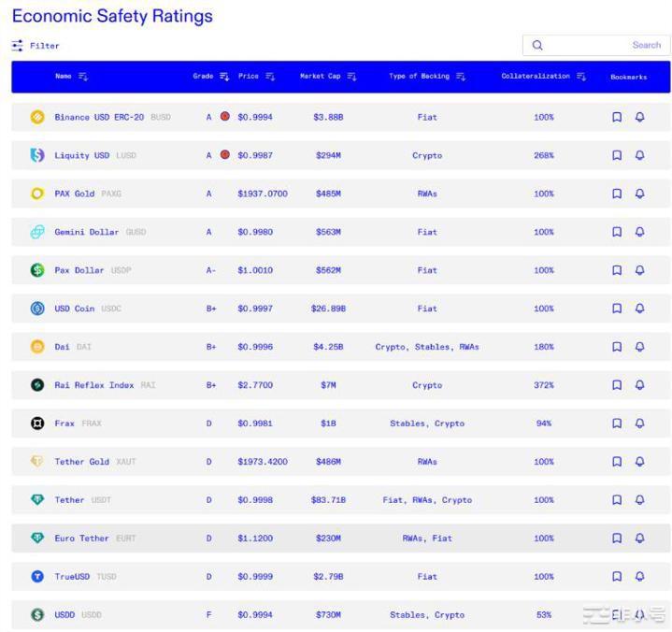
Task: Click the red warning dot beside LUSD grade
Action: point(224,155)
